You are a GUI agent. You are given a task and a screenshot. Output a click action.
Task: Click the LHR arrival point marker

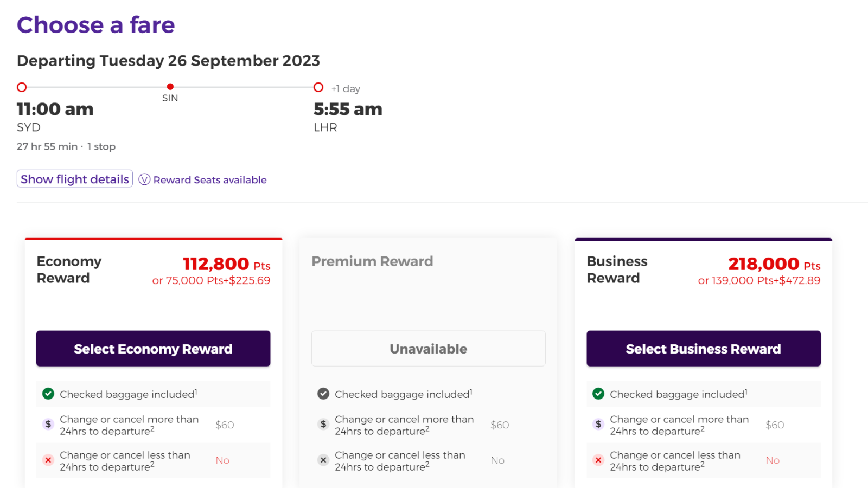point(318,87)
